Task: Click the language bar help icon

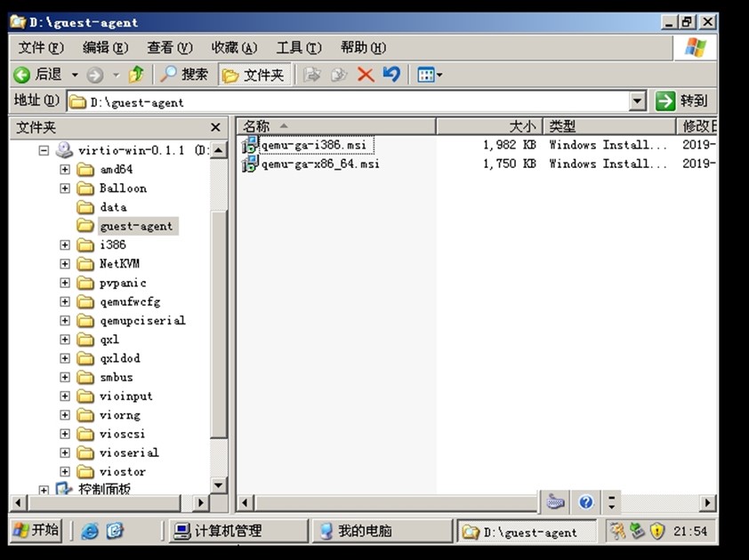Action: pyautogui.click(x=585, y=502)
